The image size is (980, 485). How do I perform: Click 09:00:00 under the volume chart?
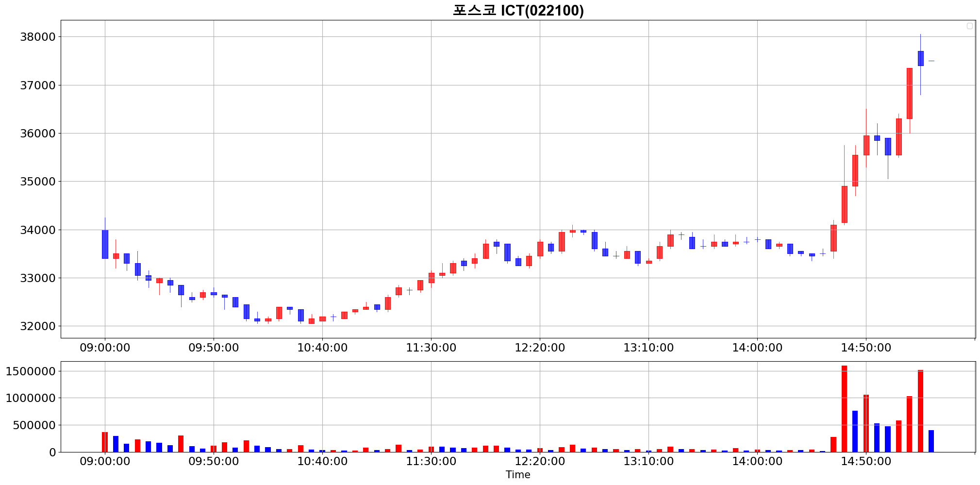[x=105, y=461]
